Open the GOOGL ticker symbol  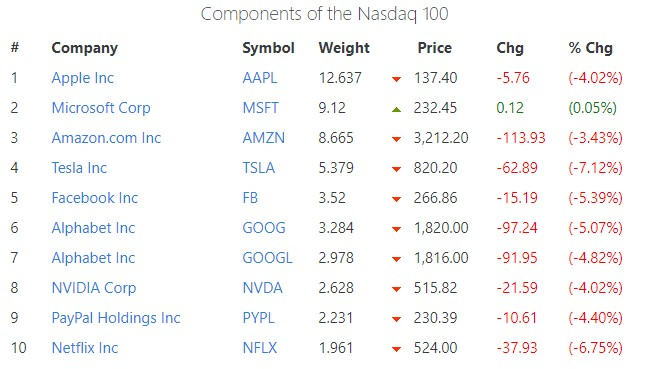267,258
